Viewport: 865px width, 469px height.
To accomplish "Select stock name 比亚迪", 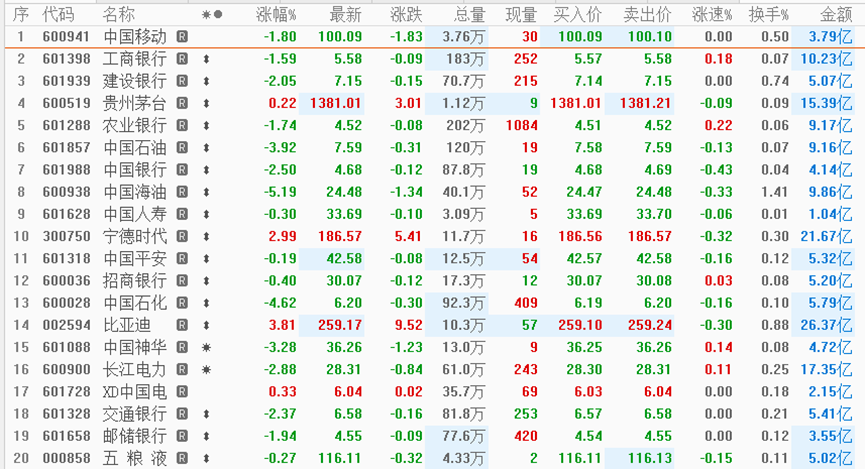I will (x=127, y=325).
